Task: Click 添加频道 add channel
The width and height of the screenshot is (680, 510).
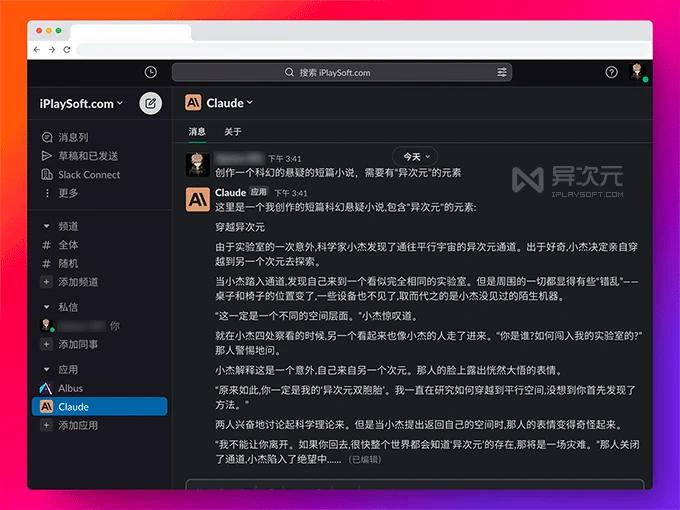Action: click(x=70, y=282)
